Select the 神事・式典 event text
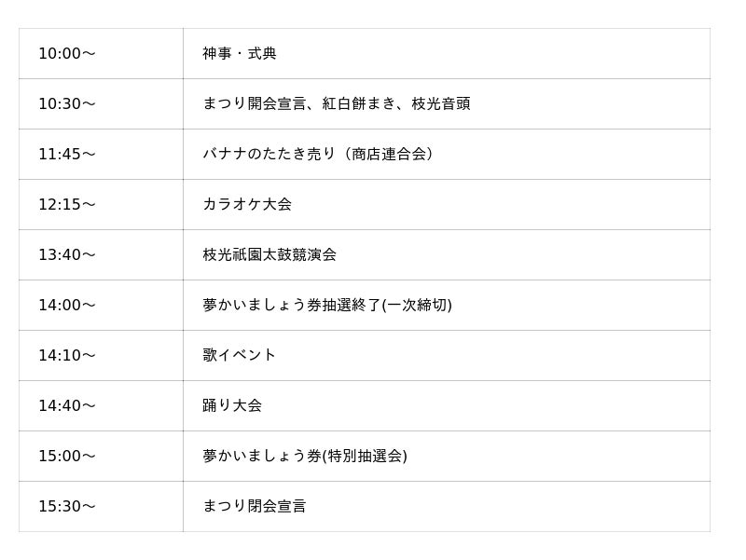Viewport: 746px width, 560px height. pyautogui.click(x=240, y=54)
